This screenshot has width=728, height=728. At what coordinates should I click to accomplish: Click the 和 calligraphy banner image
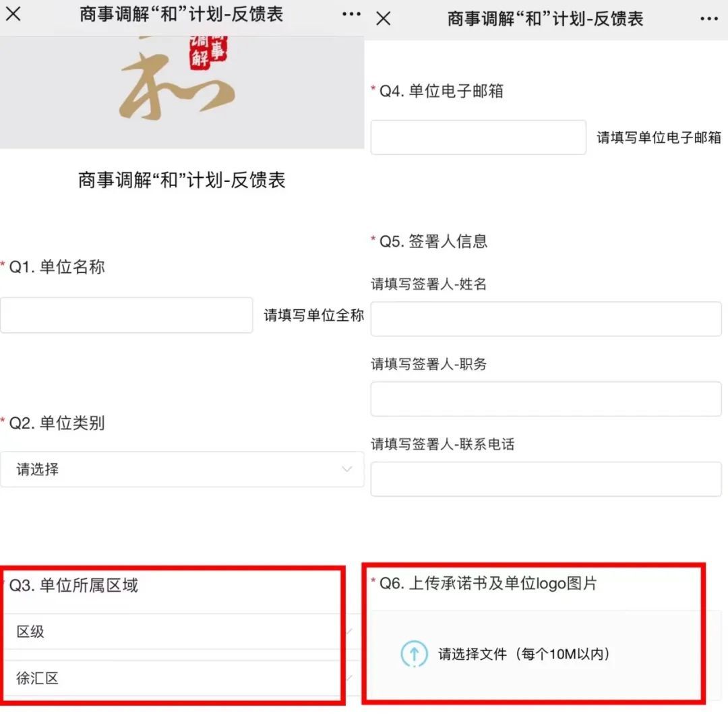[182, 92]
